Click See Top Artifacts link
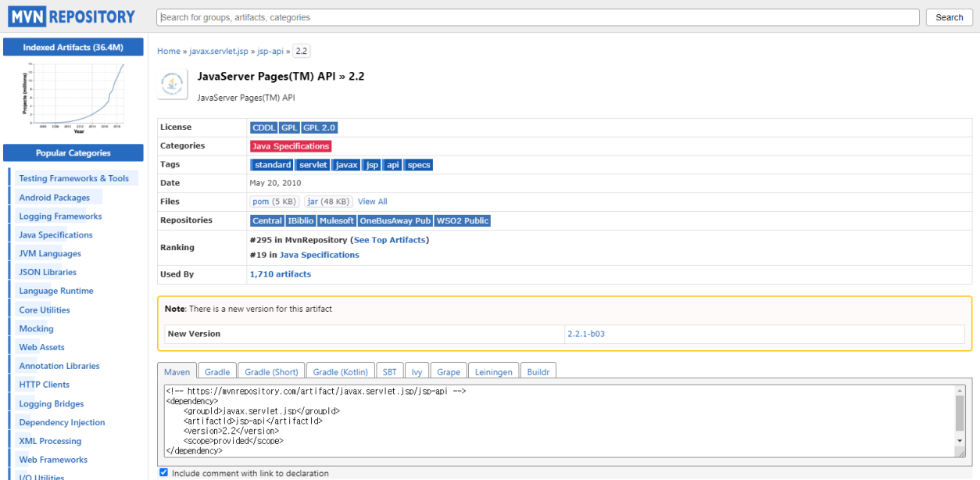980x480 pixels. click(x=390, y=240)
